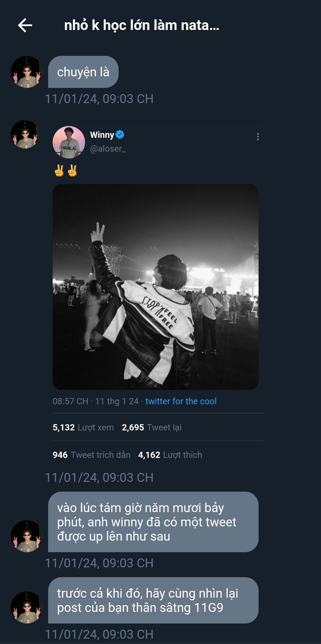Tap avatar beside "vào lúc tám giờ" message
Screen dimensions: 321x644
coord(27,536)
